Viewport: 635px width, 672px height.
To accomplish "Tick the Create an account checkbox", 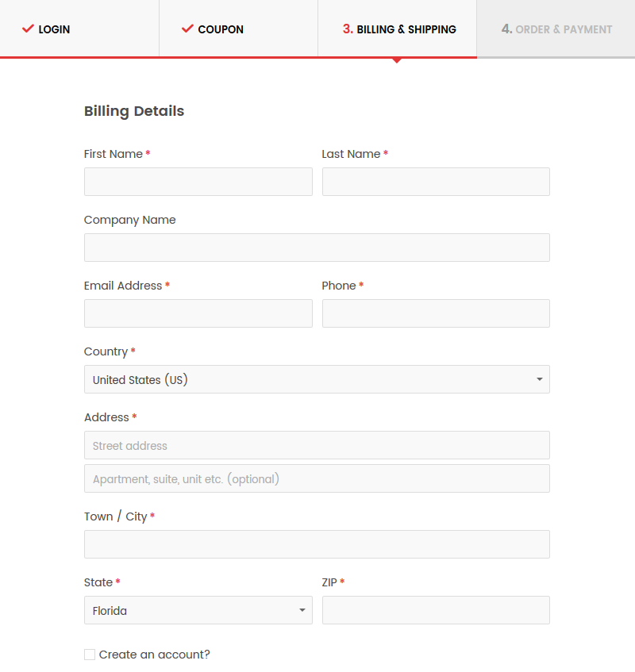I will [90, 655].
